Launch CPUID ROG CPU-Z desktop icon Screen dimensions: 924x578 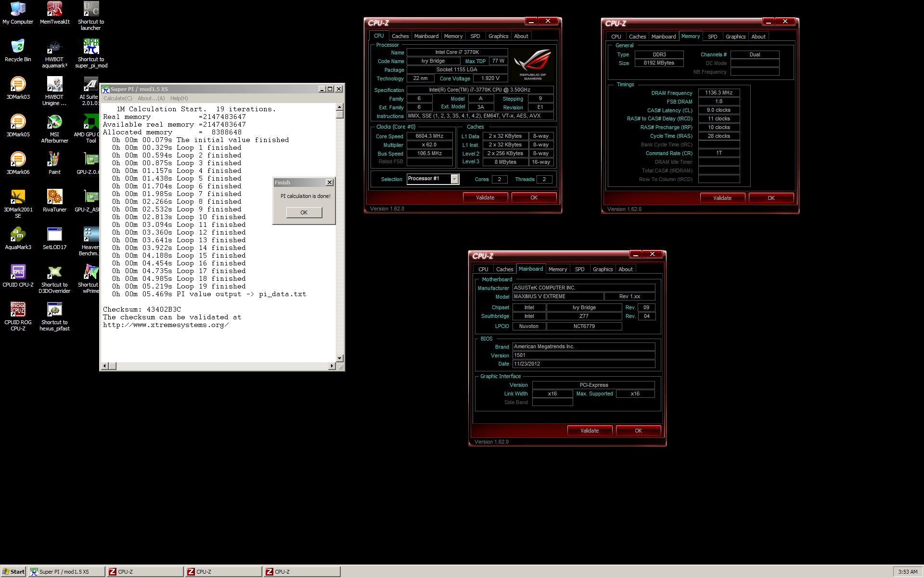pyautogui.click(x=18, y=317)
